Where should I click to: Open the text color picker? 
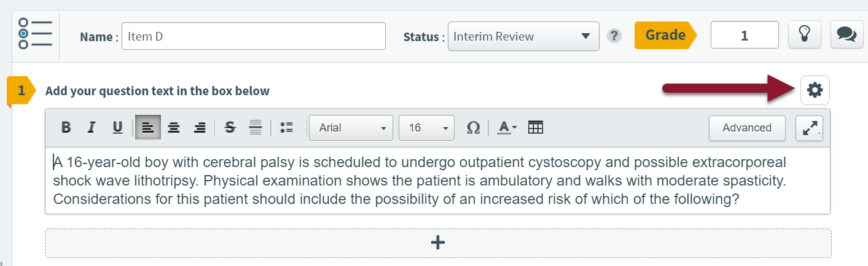pyautogui.click(x=507, y=128)
